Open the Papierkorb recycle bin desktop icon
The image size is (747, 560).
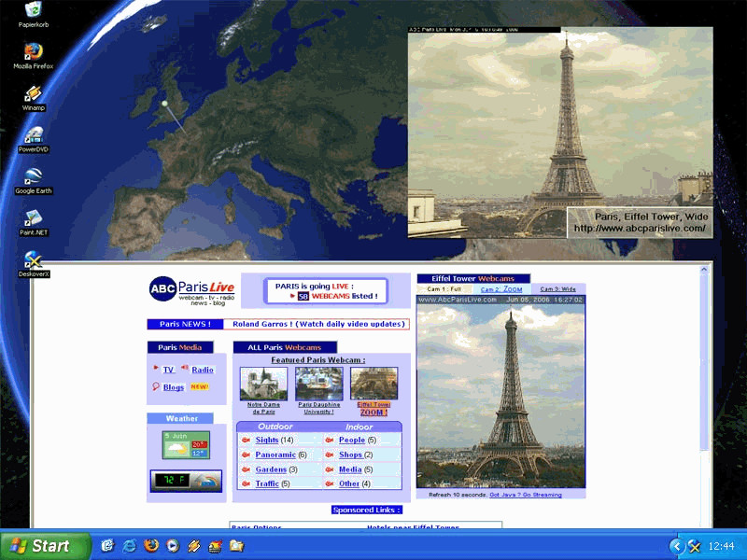34,14
